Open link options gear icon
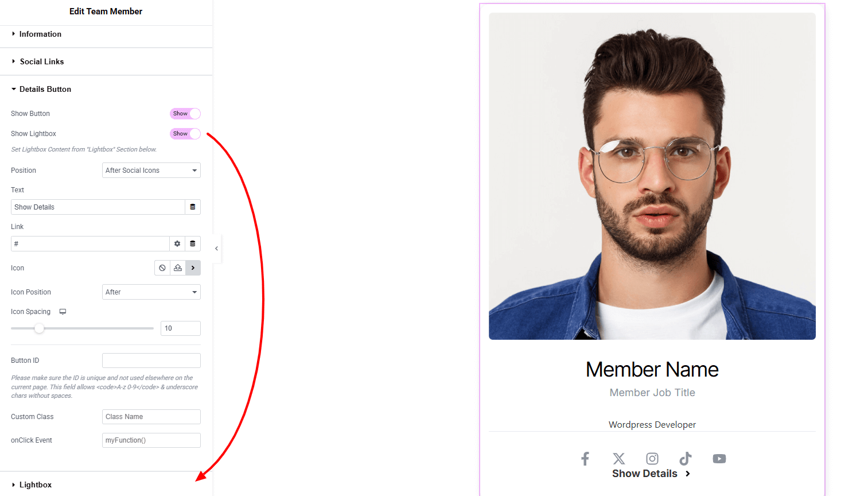Screen dimensions: 868x496 177,244
